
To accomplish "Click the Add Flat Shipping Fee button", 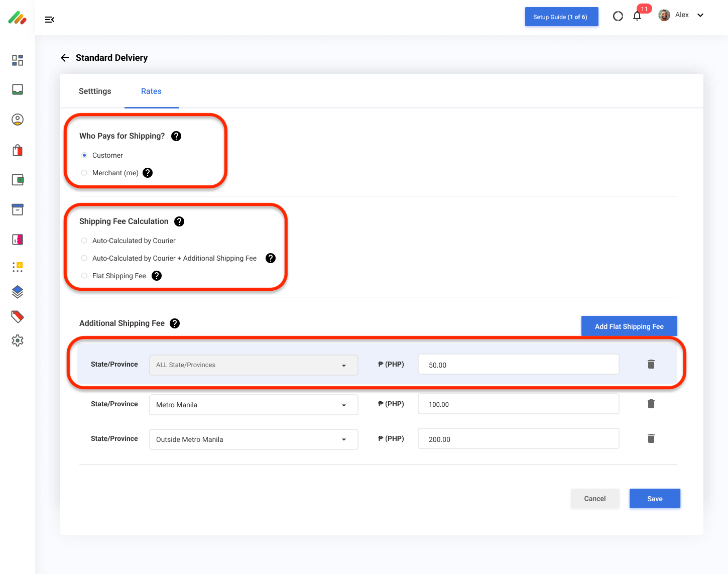I will (x=629, y=326).
